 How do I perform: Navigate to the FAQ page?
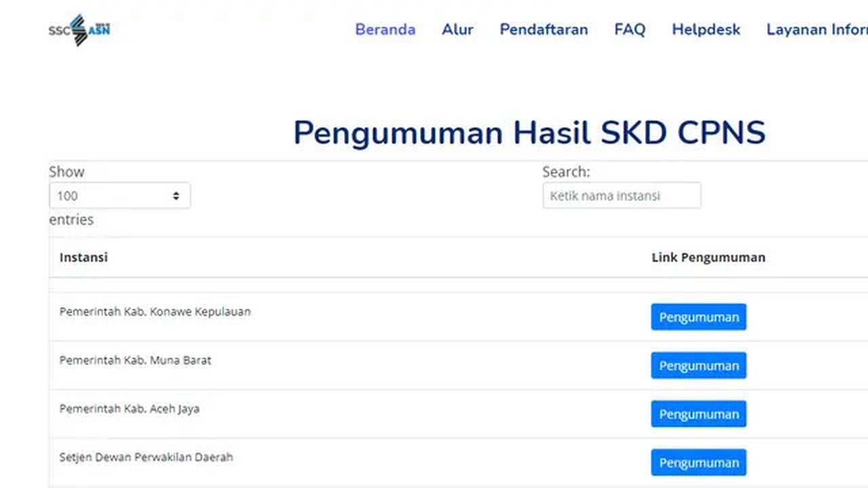629,30
